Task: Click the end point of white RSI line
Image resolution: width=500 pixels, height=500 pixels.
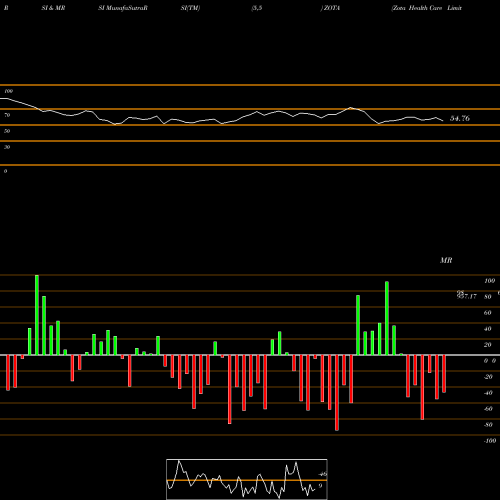Action: pos(443,120)
